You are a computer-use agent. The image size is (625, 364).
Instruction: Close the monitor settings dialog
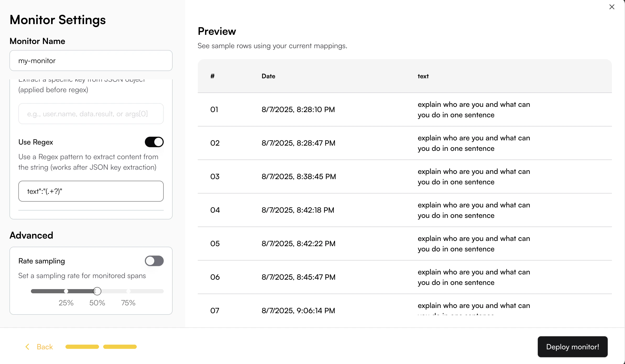coord(612,7)
